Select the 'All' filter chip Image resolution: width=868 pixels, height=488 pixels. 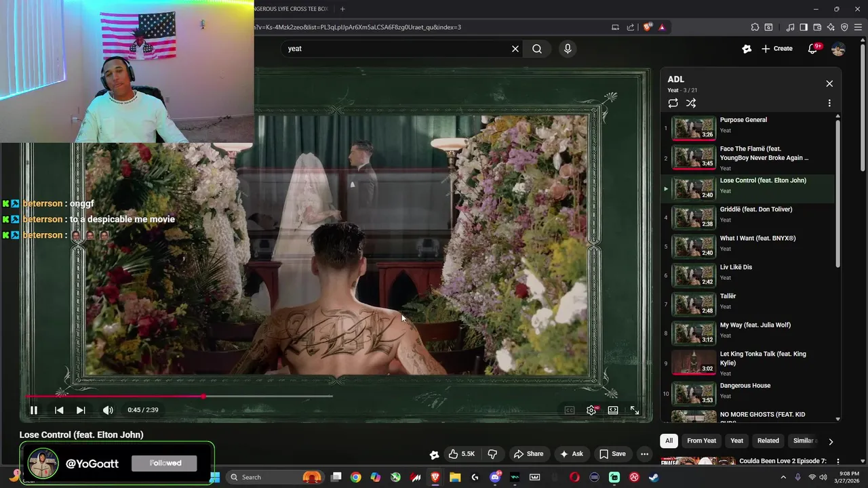669,441
